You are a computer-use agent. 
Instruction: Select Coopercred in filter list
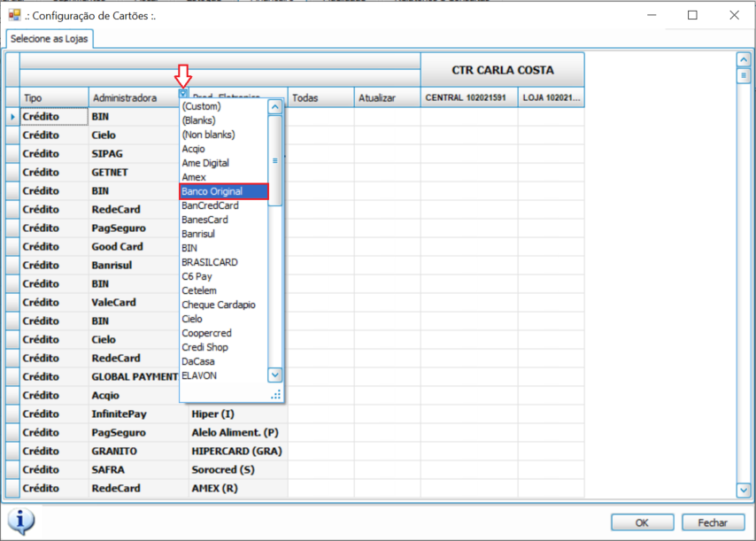tap(224, 333)
